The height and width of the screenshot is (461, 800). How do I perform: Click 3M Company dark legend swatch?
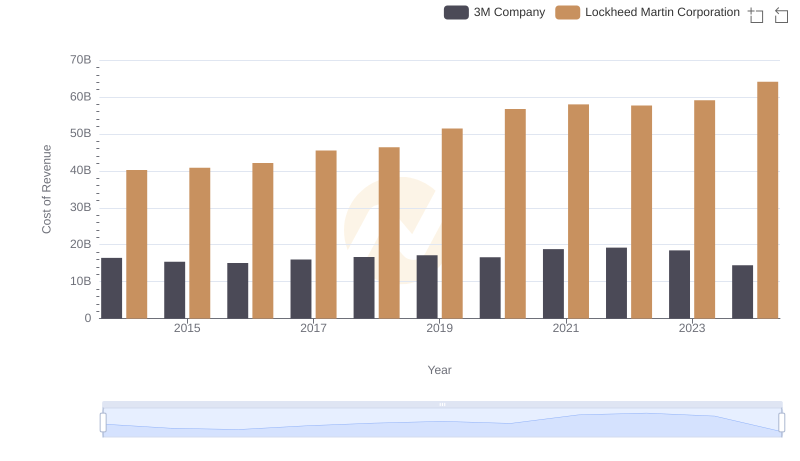[456, 12]
